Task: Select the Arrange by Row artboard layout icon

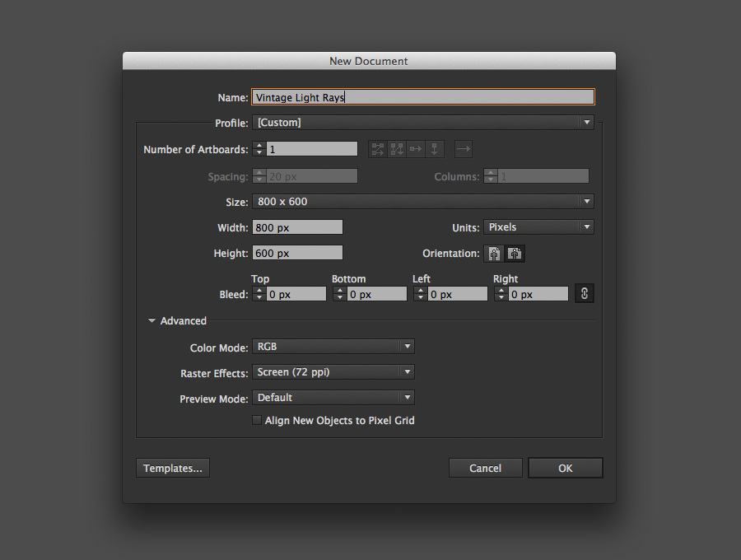Action: [415, 149]
